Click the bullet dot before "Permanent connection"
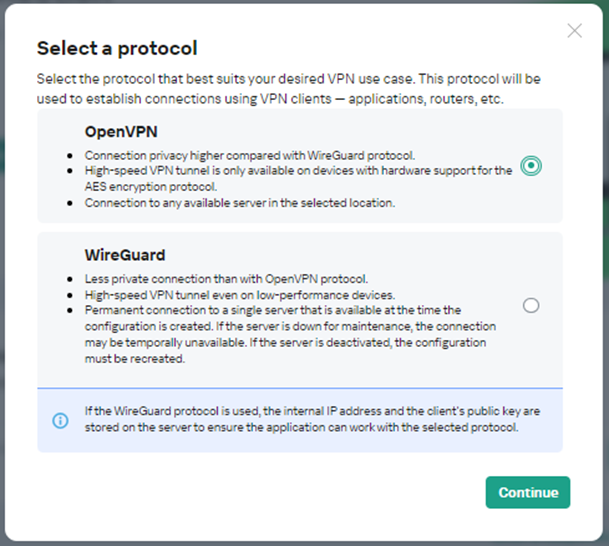This screenshot has width=609, height=546. 69,310
